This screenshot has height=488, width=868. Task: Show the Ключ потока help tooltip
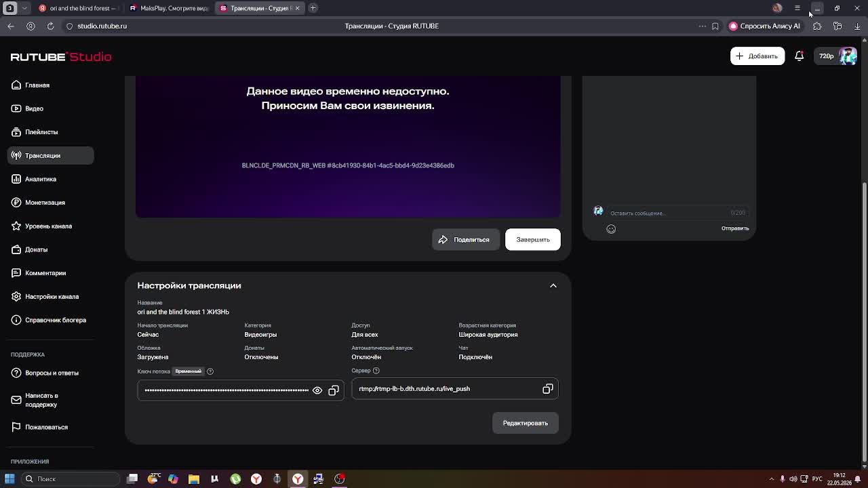[210, 371]
